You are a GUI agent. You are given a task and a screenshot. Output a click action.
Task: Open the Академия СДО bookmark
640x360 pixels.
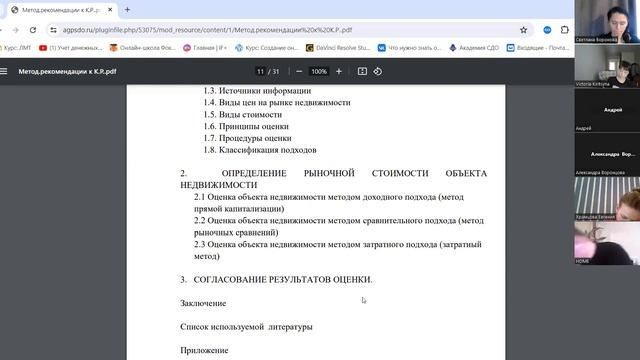pos(474,48)
